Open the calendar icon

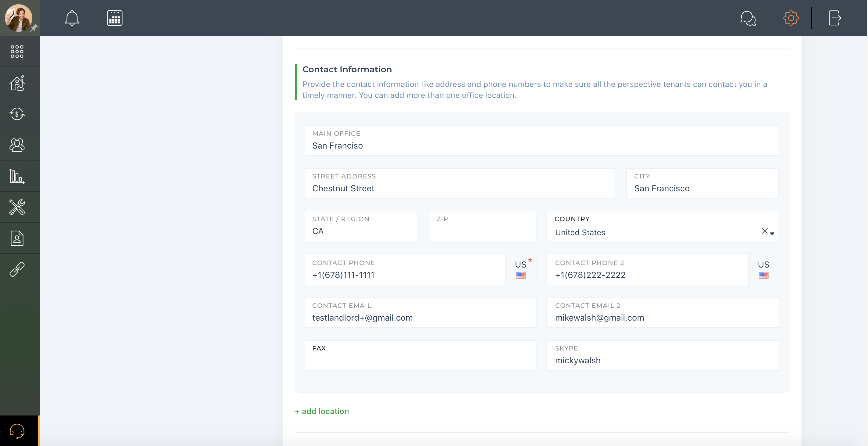(114, 18)
